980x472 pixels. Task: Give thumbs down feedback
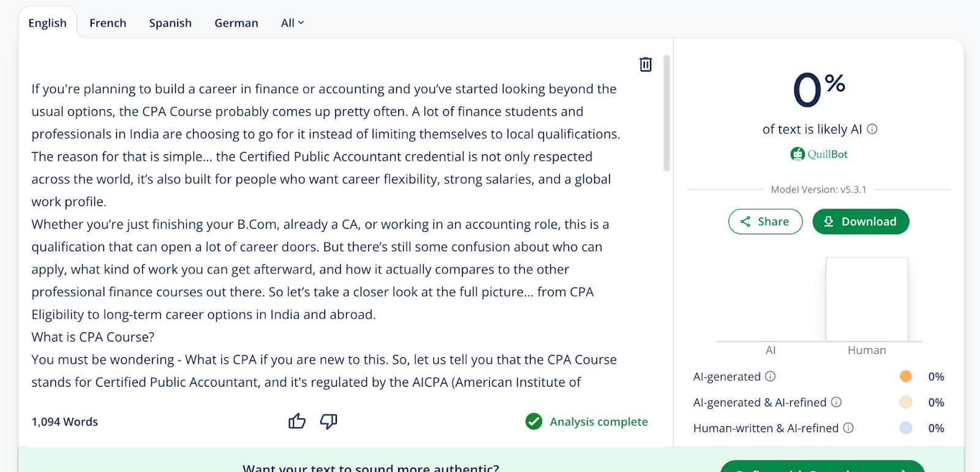point(329,421)
